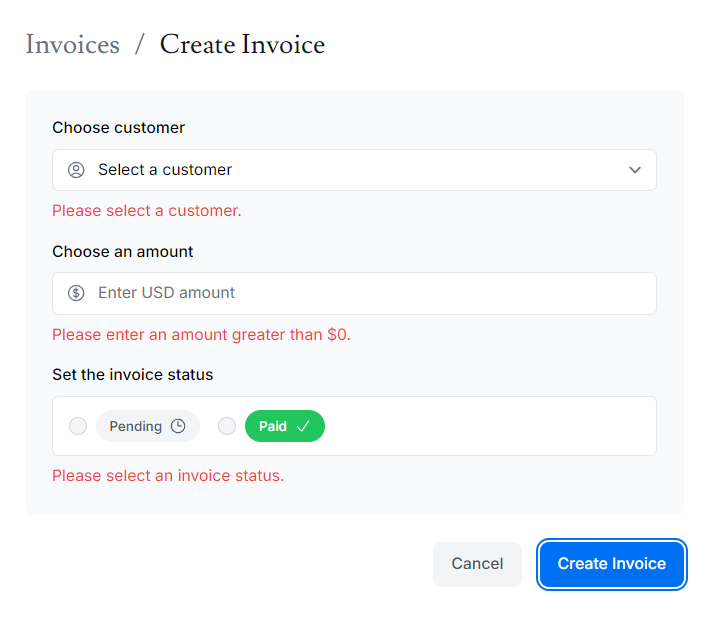Click the dollar sign icon
This screenshot has height=618, width=709.
tap(76, 293)
